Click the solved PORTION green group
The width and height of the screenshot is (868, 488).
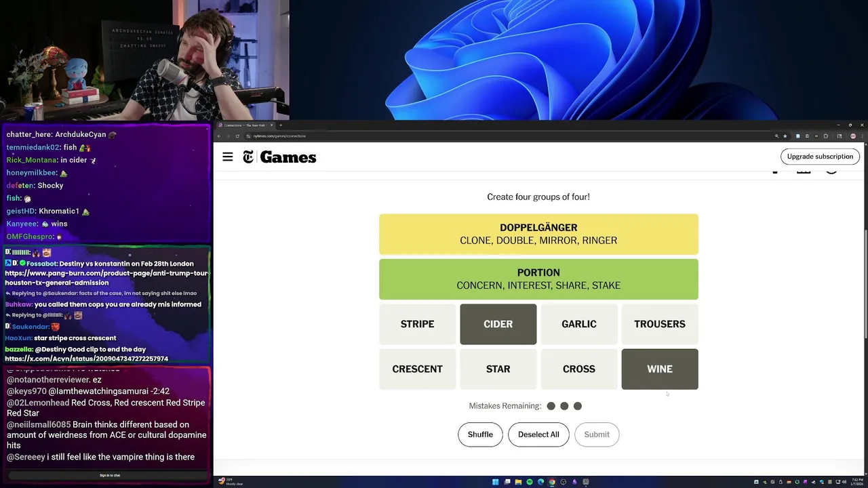pyautogui.click(x=538, y=279)
